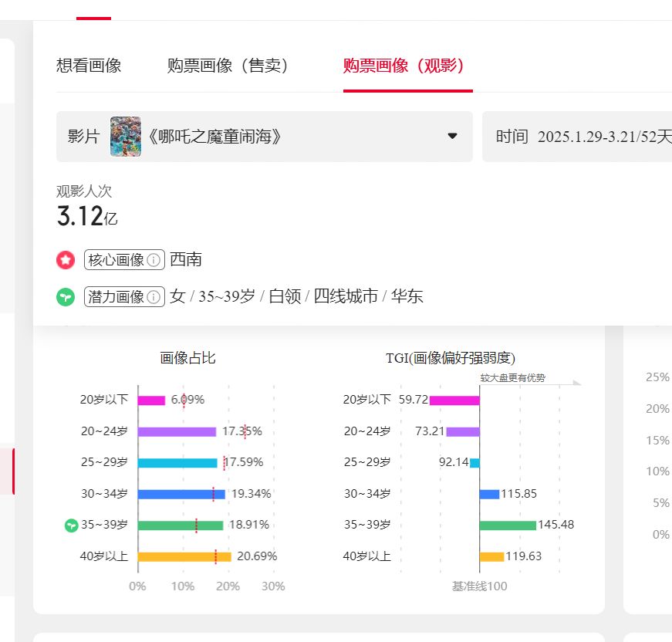Click the 哪吒之魔童闹海 movie poster thumbnail
This screenshot has height=642, width=672.
pyautogui.click(x=126, y=137)
